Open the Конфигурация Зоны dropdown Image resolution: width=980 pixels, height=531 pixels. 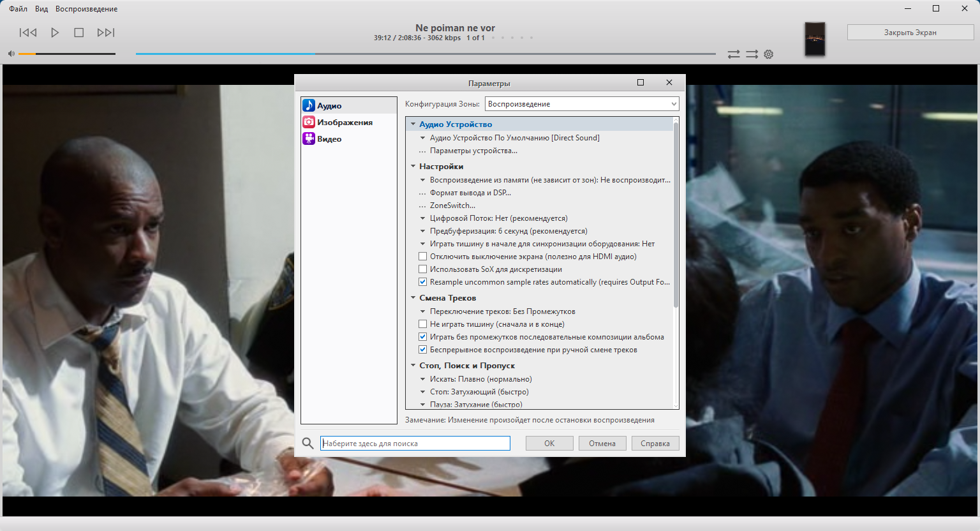(x=581, y=104)
